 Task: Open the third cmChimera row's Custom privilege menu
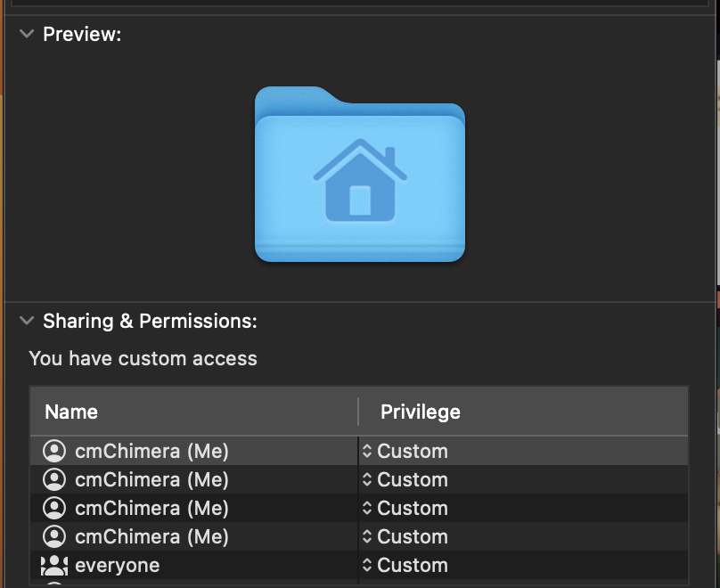(x=405, y=508)
